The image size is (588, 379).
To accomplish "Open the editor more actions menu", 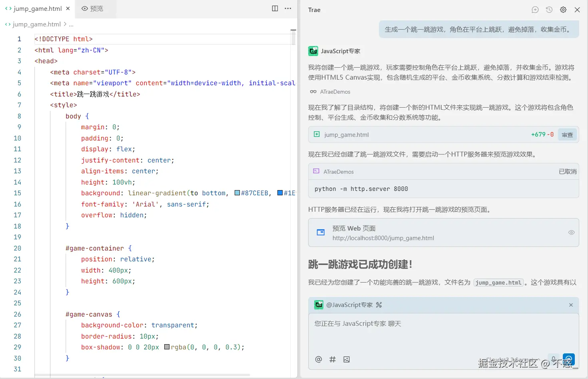I will [x=288, y=8].
